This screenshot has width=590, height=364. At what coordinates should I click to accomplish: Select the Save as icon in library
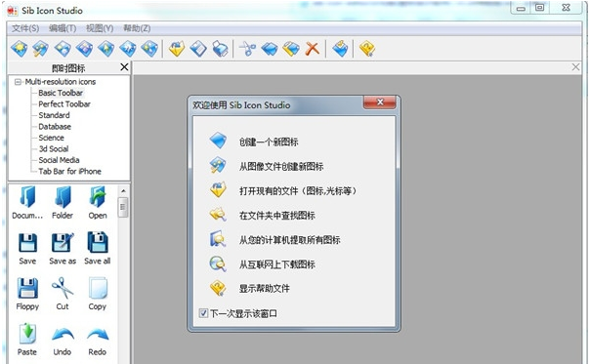point(63,249)
